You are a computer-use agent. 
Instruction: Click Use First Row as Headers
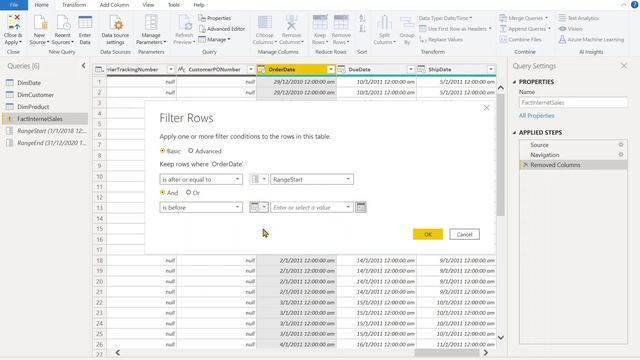pos(455,29)
